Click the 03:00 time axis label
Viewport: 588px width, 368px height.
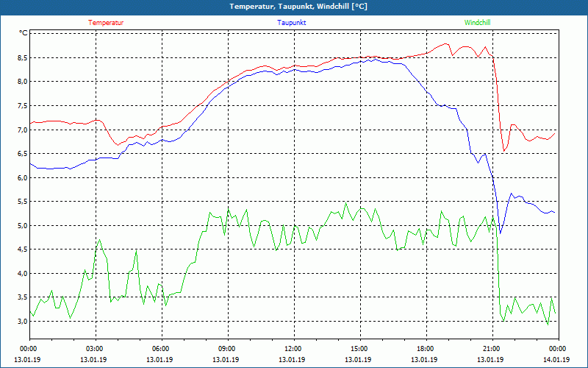coord(96,349)
